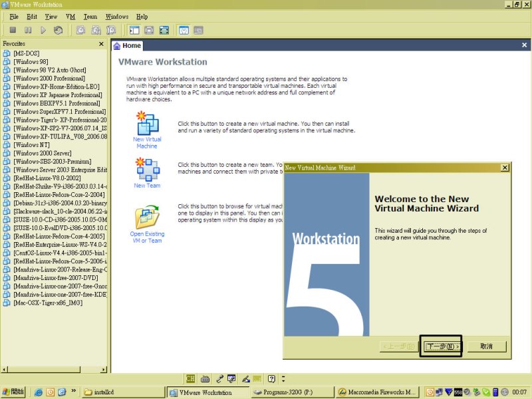The width and height of the screenshot is (532, 399).
Task: Click the Suspend pause toolbar icon
Action: (x=28, y=30)
